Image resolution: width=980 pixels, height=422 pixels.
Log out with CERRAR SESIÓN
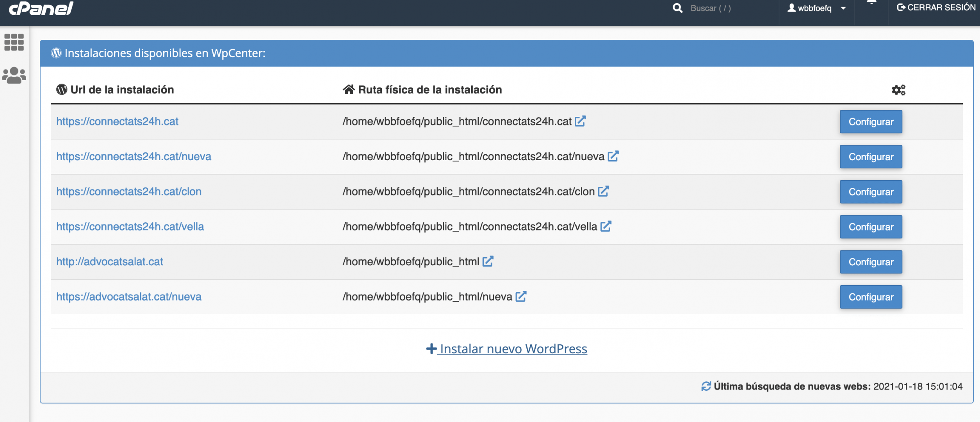(x=936, y=7)
